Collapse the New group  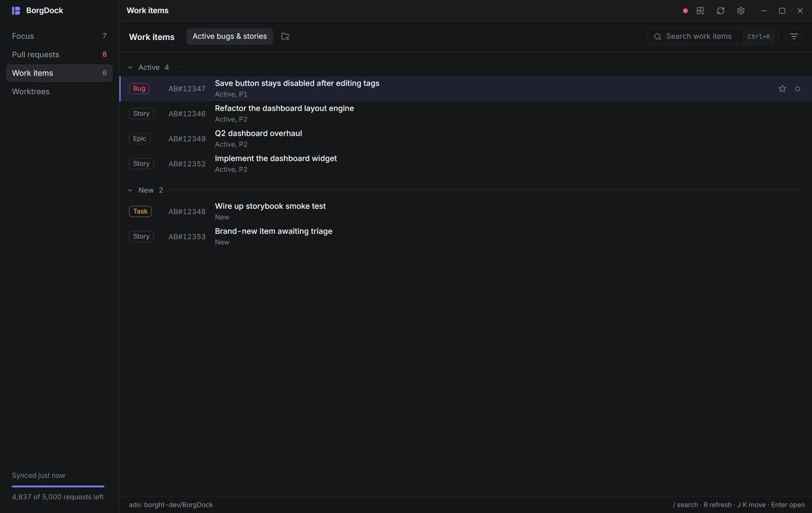[130, 190]
